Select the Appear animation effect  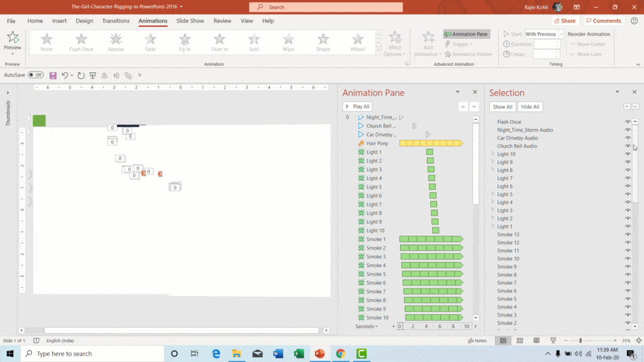coord(115,41)
